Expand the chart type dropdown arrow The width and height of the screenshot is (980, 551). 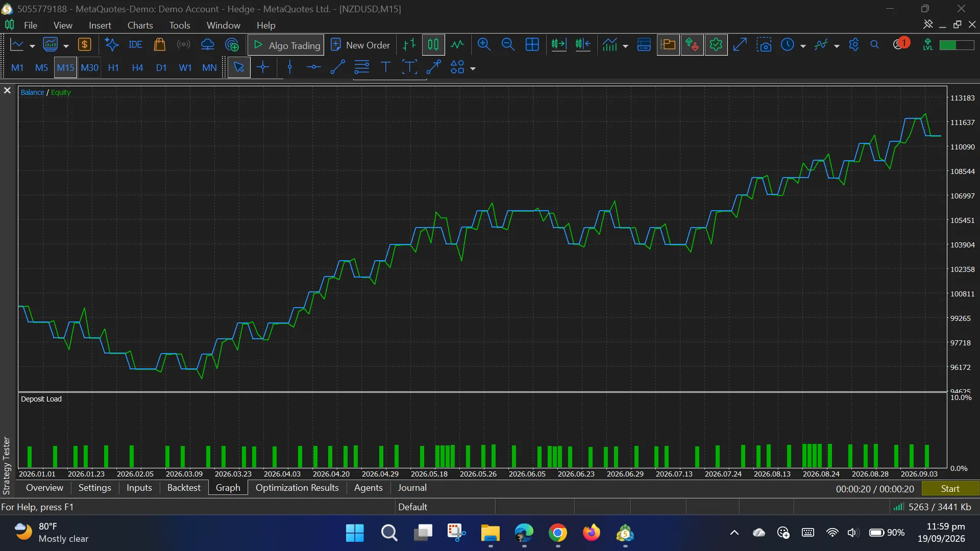click(x=32, y=46)
